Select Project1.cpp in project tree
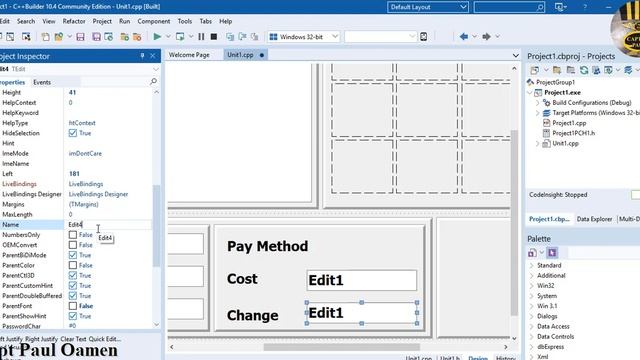This screenshot has height=360, width=640. (x=569, y=123)
